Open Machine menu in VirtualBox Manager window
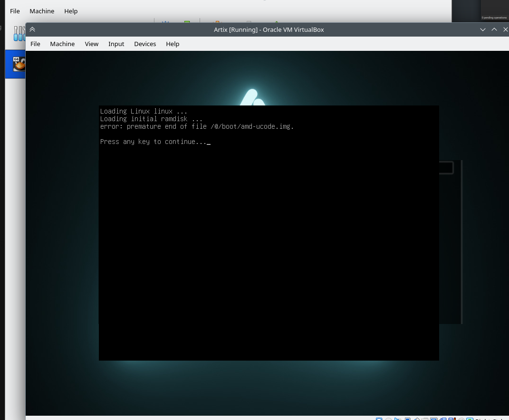509x420 pixels. tap(42, 11)
